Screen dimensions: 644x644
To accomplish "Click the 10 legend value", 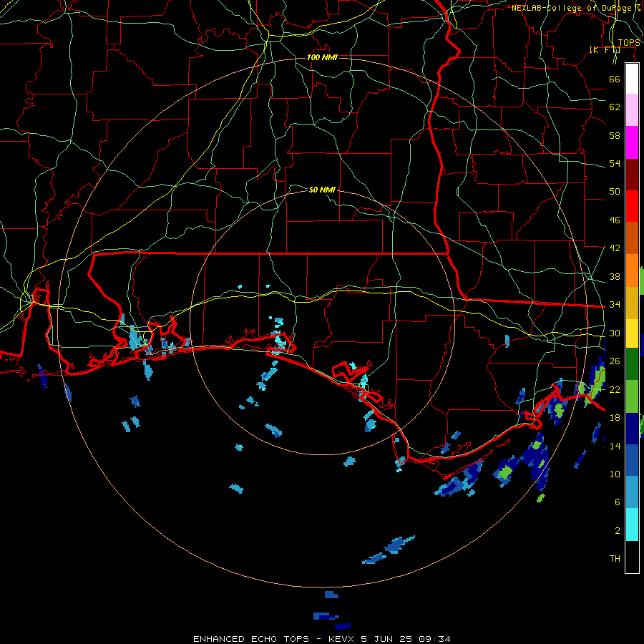I will 615,474.
